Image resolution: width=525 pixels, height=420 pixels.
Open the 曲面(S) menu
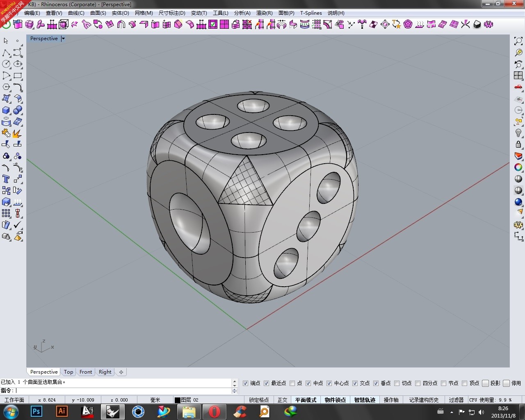coord(98,13)
